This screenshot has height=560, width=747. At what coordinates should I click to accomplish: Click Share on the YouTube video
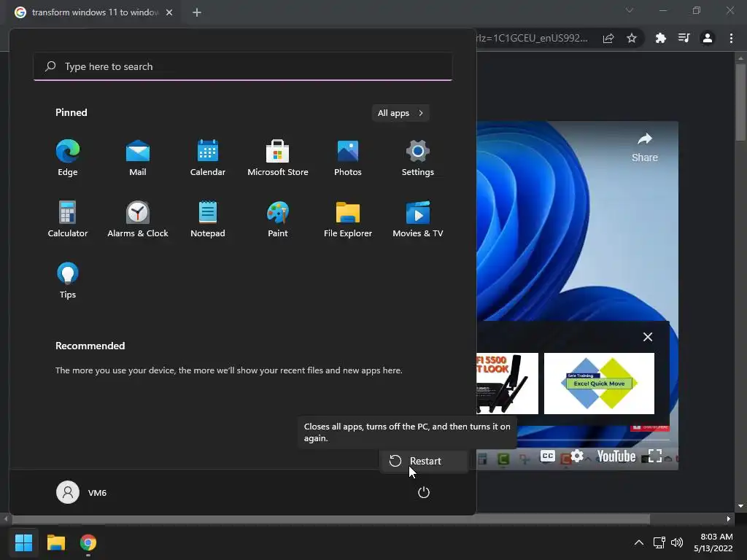(x=645, y=147)
